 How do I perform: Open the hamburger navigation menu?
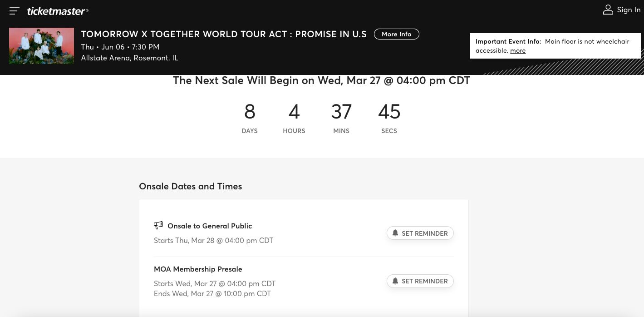[15, 11]
